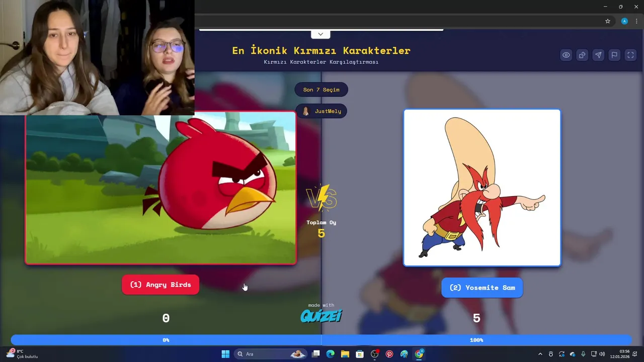This screenshot has height=362, width=644.
Task: Click the 'En İkonik Kırmızı Karakterler' title
Action: (321, 50)
